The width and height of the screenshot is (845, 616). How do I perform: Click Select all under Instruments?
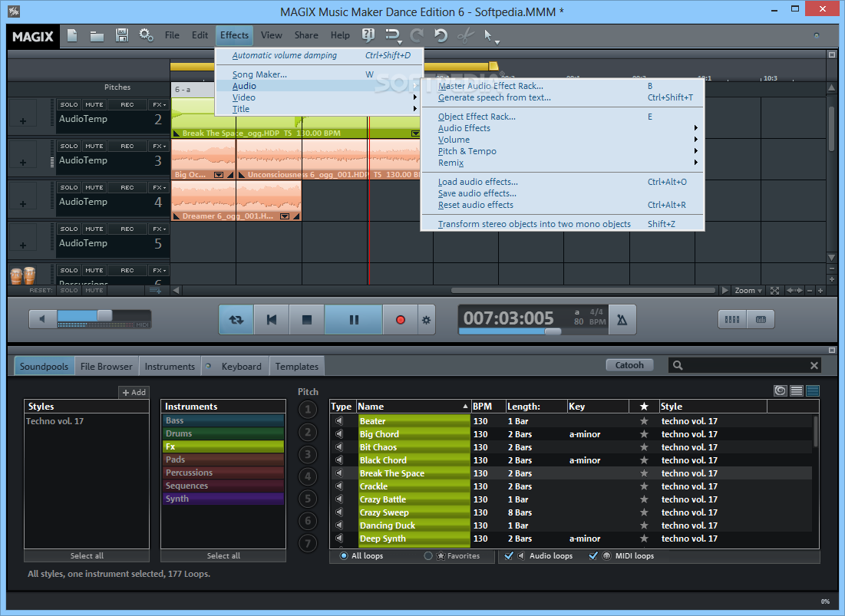pos(223,555)
